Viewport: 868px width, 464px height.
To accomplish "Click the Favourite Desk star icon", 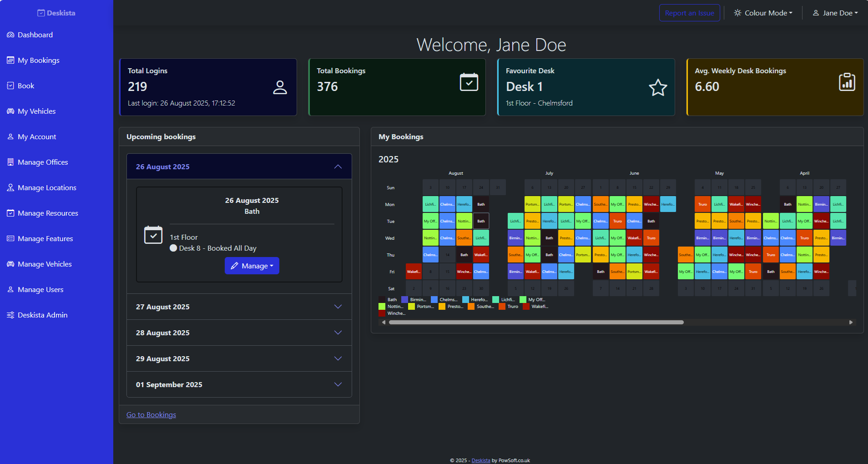I will tap(658, 87).
